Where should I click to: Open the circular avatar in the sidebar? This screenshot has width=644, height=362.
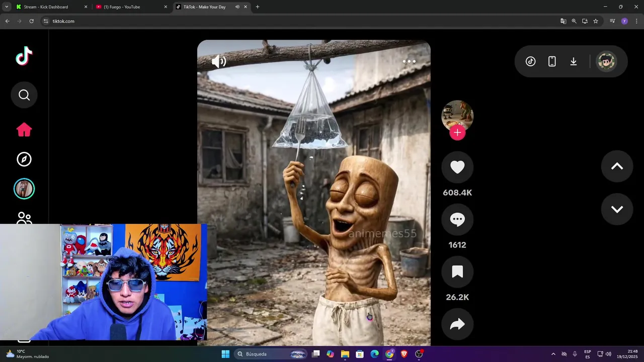pos(24,189)
